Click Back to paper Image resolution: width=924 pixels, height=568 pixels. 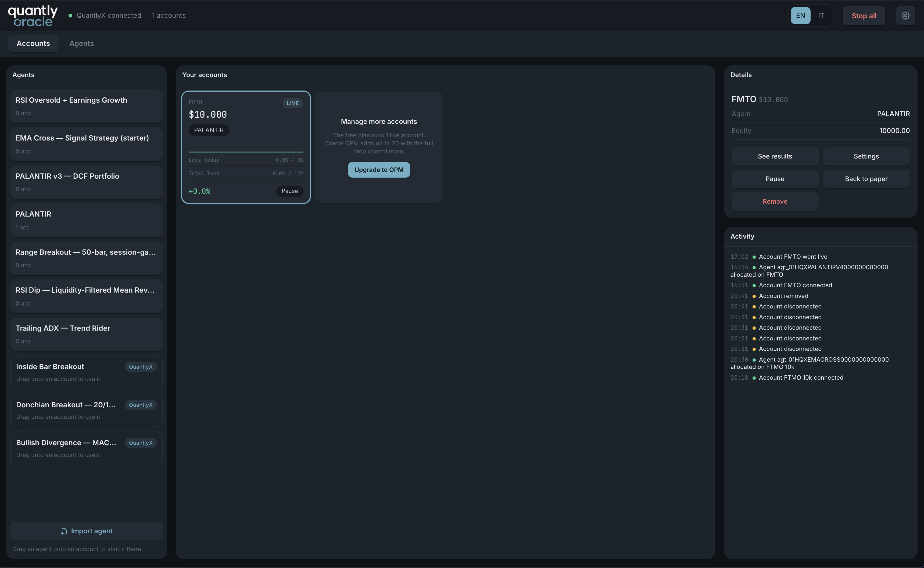click(x=866, y=179)
